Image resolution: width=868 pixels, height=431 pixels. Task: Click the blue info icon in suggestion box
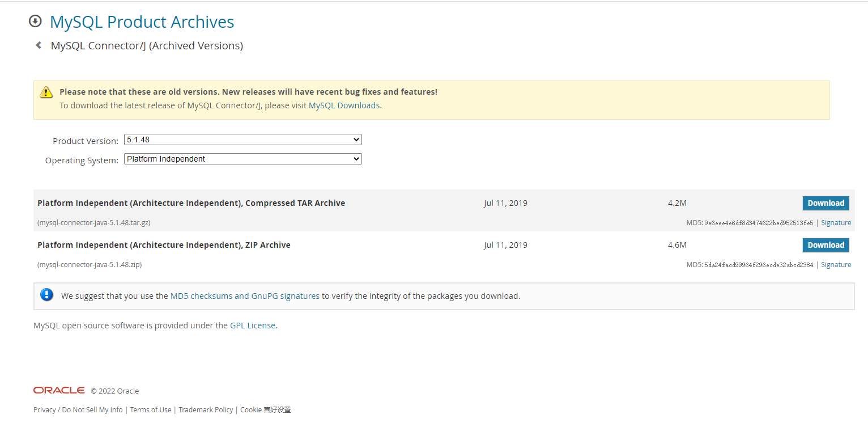coord(47,295)
